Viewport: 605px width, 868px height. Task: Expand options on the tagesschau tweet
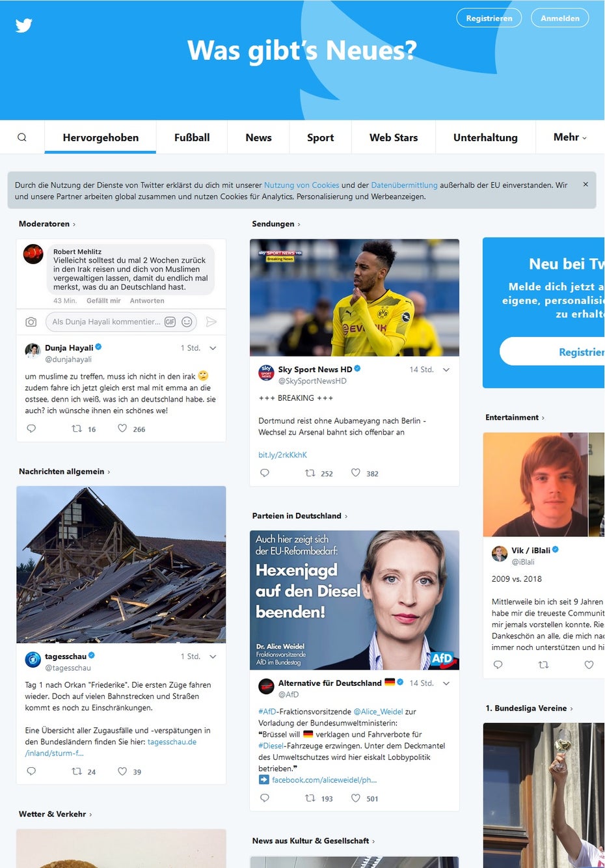point(213,657)
